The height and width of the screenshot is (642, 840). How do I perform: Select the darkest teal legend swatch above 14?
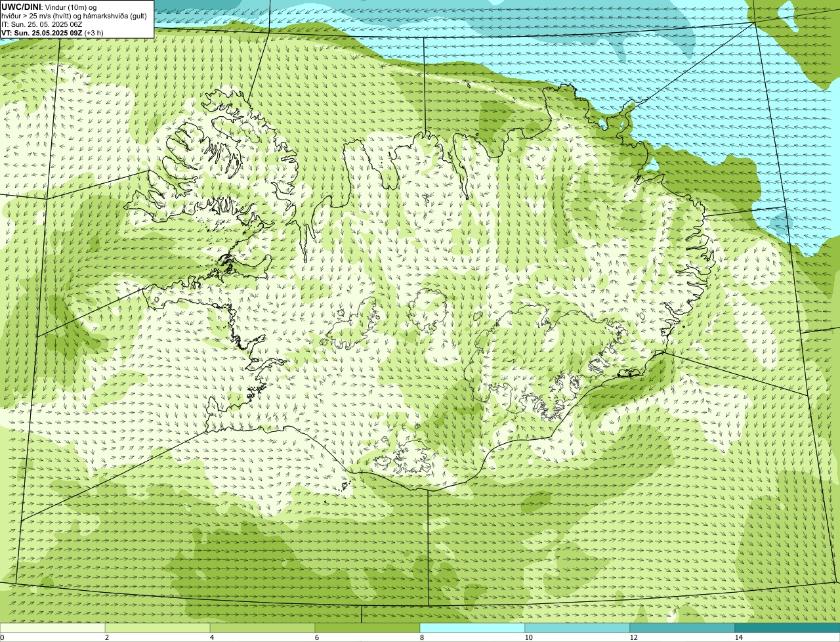[x=787, y=628]
